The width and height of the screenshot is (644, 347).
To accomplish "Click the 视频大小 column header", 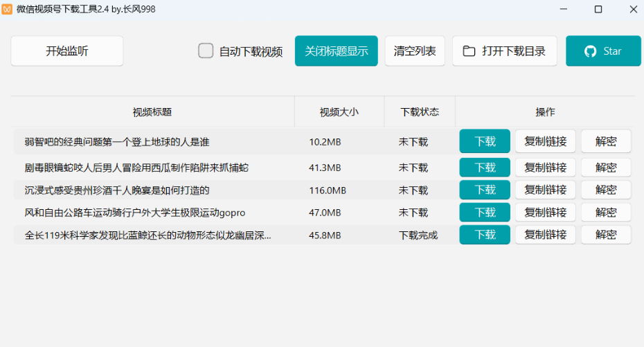I will (339, 112).
